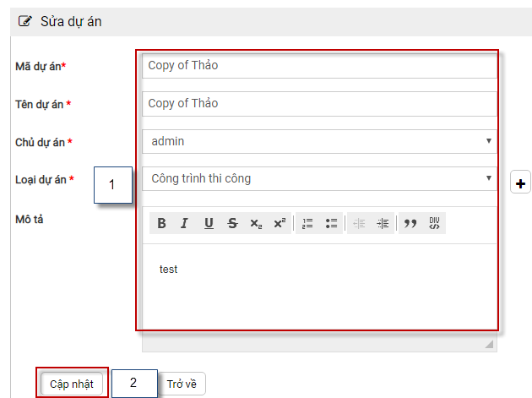Expand the Loại dự án dropdown
This screenshot has height=398, width=532.
321,178
